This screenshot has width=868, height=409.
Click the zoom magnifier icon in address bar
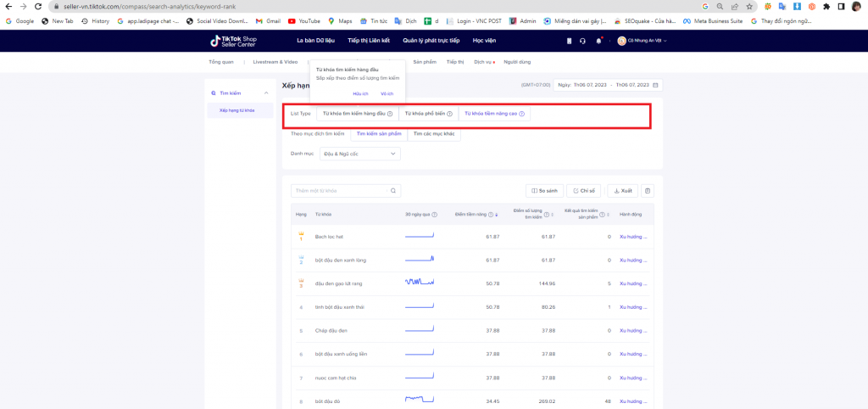720,7
